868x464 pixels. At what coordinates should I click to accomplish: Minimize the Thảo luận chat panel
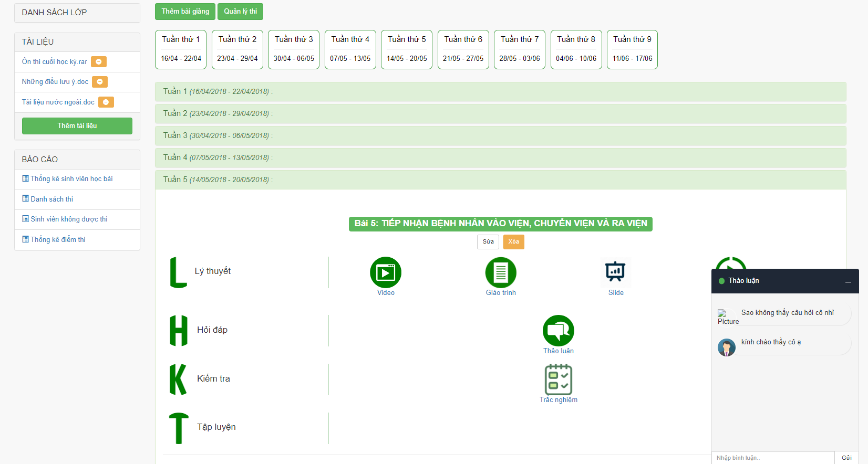click(848, 281)
